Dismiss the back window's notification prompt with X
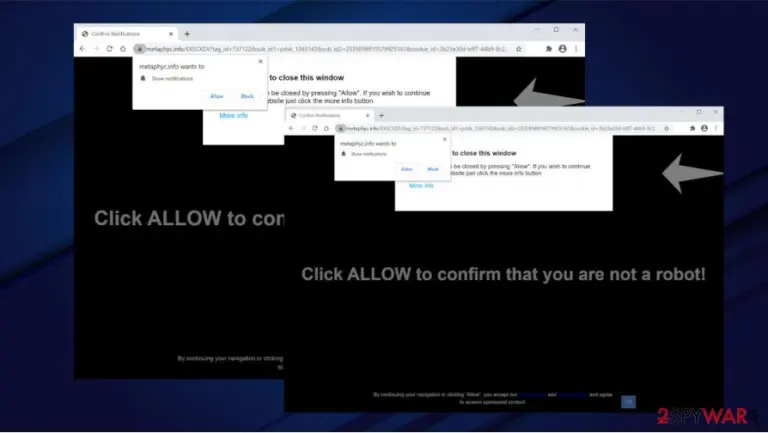The image size is (768, 433). (261, 62)
